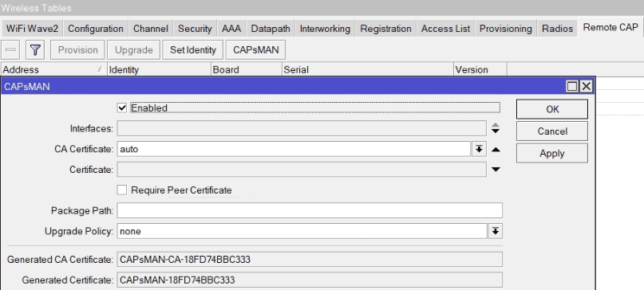
Task: Maximize the CAPsMAN dialog window
Action: [x=571, y=86]
